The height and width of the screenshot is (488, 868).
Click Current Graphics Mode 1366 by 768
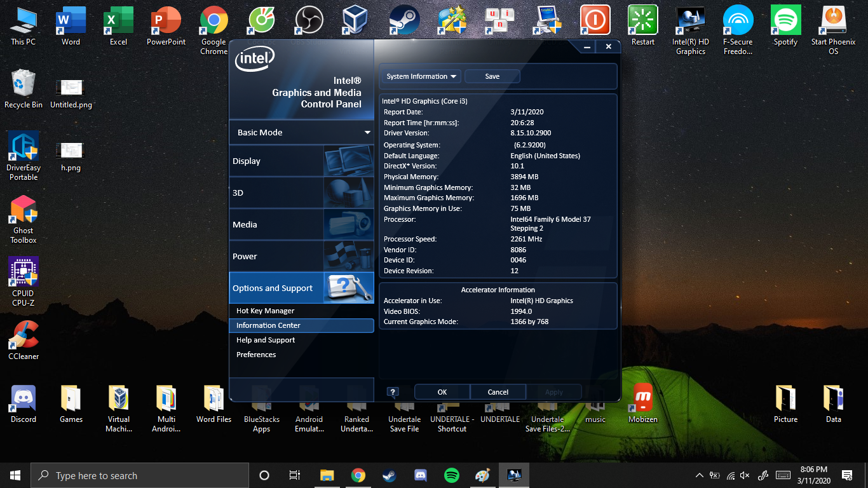pyautogui.click(x=529, y=322)
